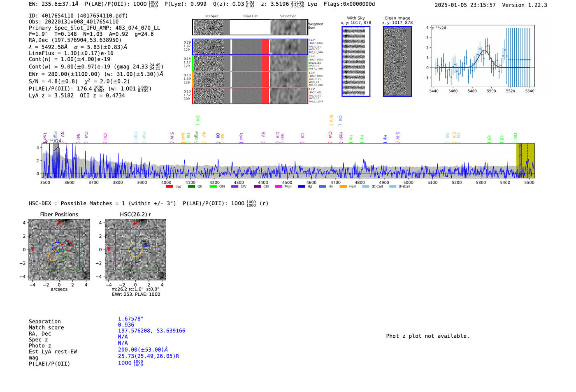The height and width of the screenshot is (392, 576).
Task: Open the With Sky cutout image
Action: point(356,61)
